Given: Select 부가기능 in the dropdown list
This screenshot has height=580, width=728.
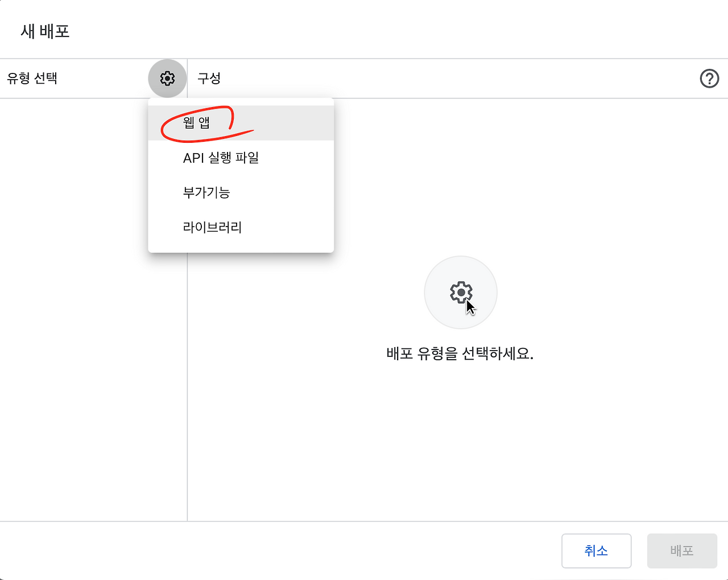Looking at the screenshot, I should tap(207, 192).
